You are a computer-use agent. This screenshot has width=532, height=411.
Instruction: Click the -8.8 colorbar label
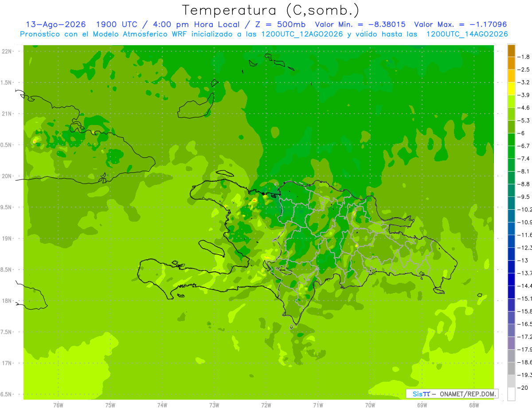coord(523,184)
